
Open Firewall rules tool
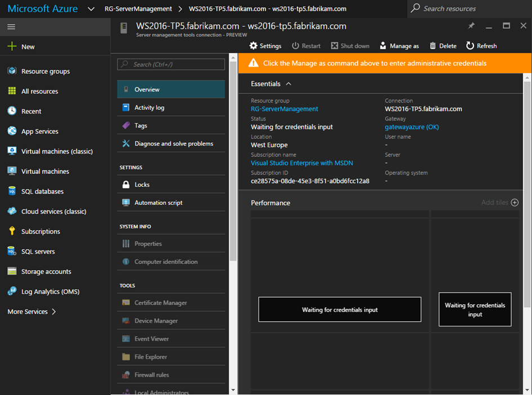click(x=171, y=374)
